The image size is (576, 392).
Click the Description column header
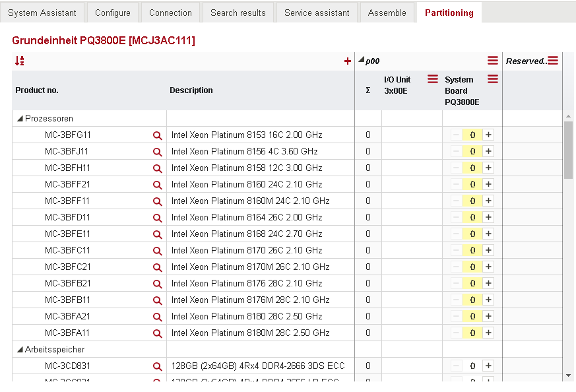click(191, 90)
